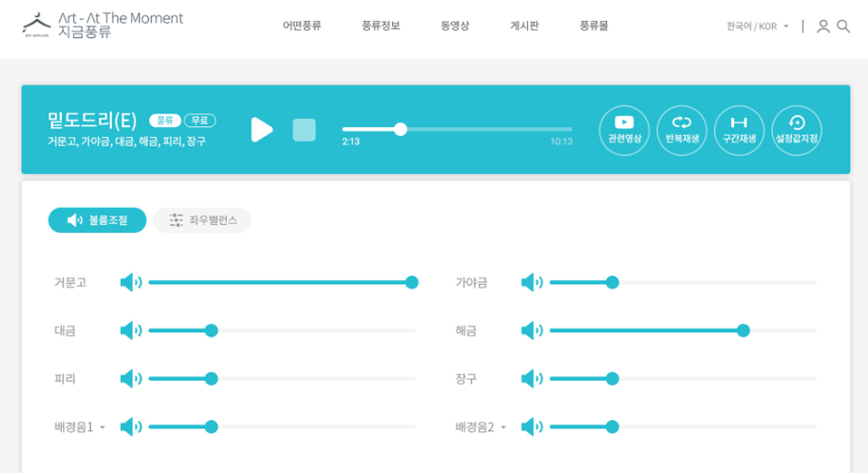Open 관련영상 related video button
The height and width of the screenshot is (473, 868).
(x=624, y=130)
